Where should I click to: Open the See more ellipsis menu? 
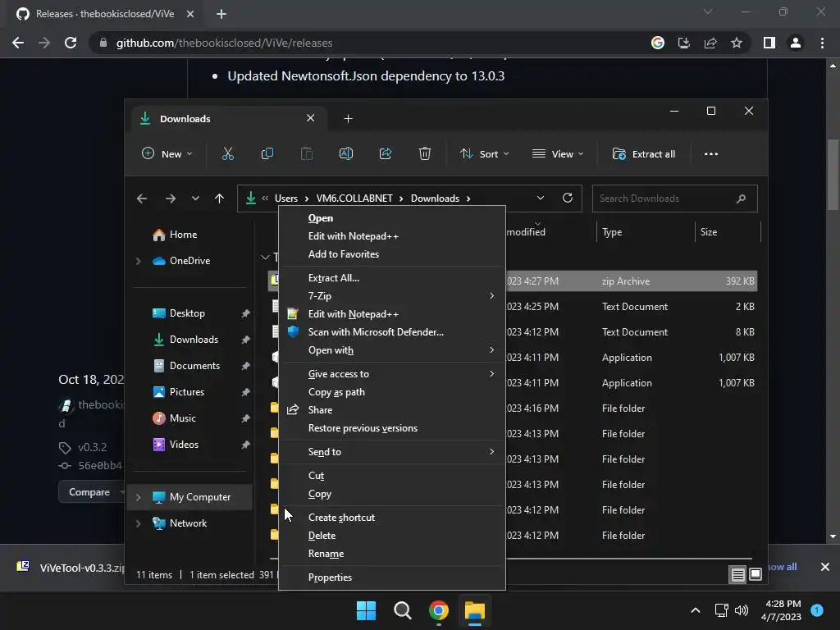[x=711, y=154]
